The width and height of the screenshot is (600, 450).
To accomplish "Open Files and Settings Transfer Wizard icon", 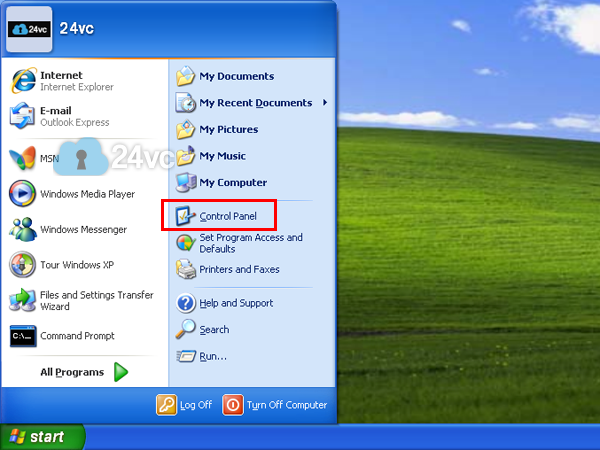I will tap(23, 300).
